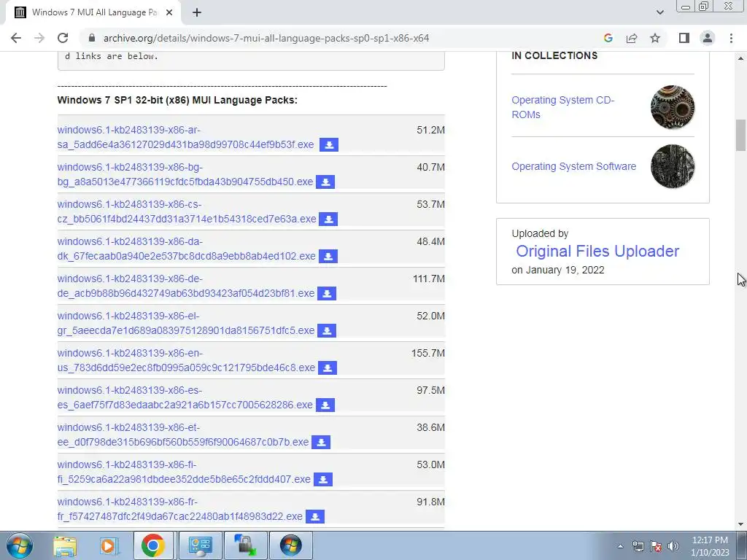747x560 pixels.
Task: Bookmark this page with the star icon
Action: [655, 38]
